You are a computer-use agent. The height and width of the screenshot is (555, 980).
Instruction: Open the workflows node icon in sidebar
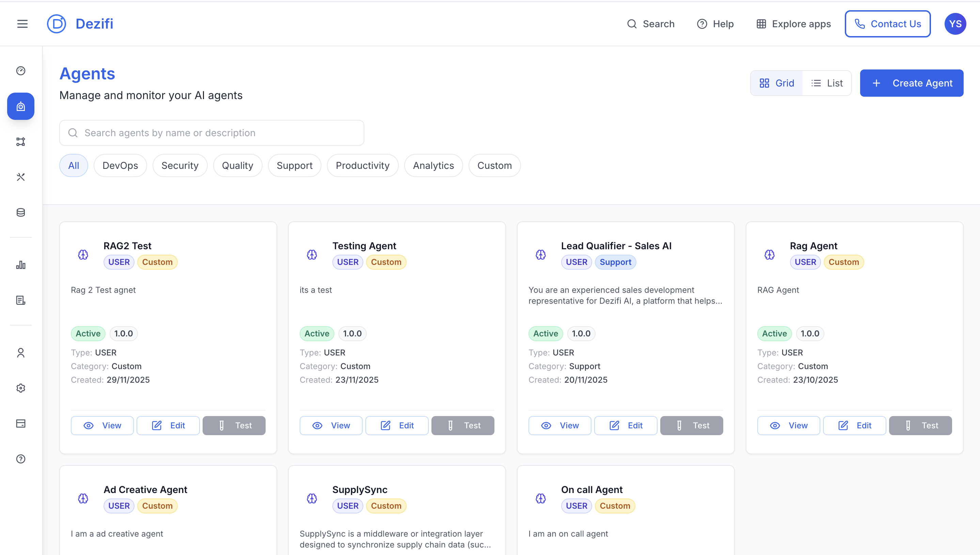[x=20, y=141]
